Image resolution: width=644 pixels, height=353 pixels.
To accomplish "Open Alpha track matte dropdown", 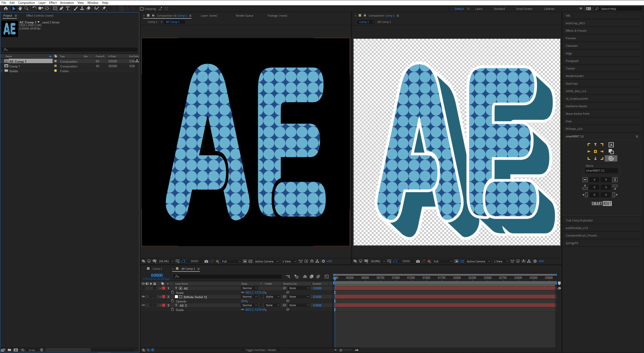I will point(273,297).
